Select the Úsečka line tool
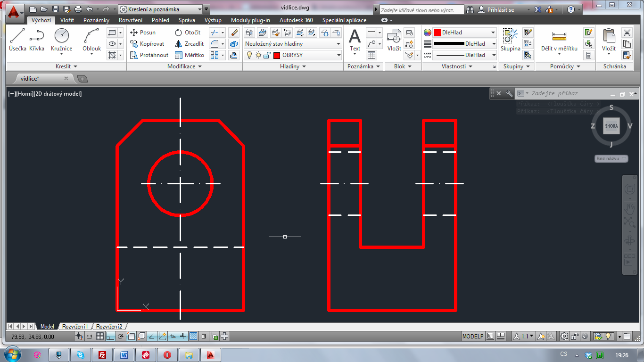Image resolution: width=644 pixels, height=362 pixels. 17,40
